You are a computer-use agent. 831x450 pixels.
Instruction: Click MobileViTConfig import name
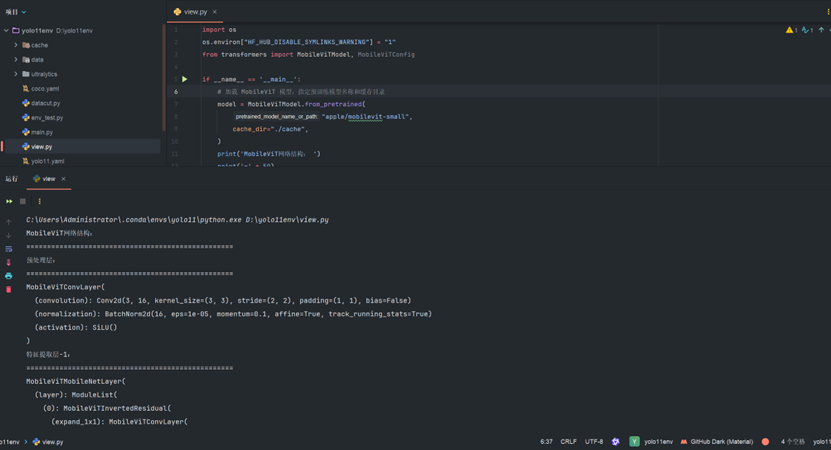(x=386, y=55)
